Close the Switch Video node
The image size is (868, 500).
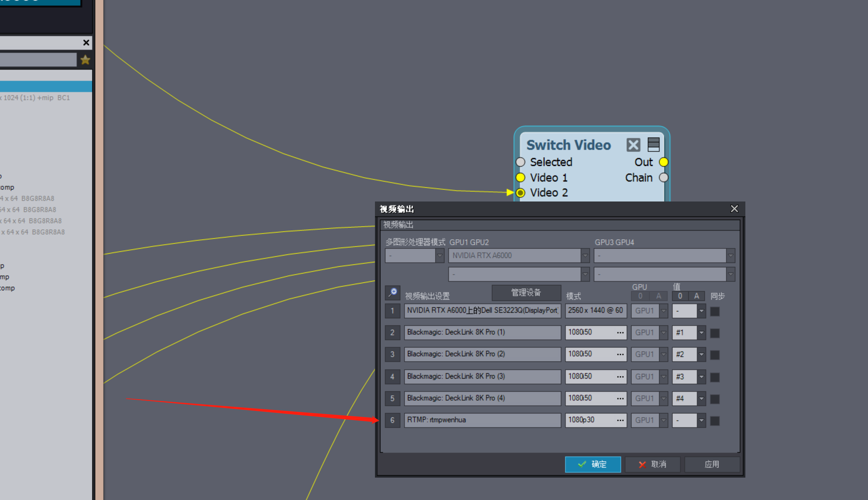click(633, 145)
